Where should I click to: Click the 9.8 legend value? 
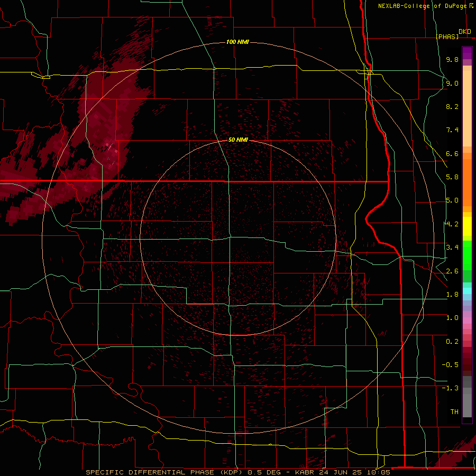pyautogui.click(x=452, y=59)
